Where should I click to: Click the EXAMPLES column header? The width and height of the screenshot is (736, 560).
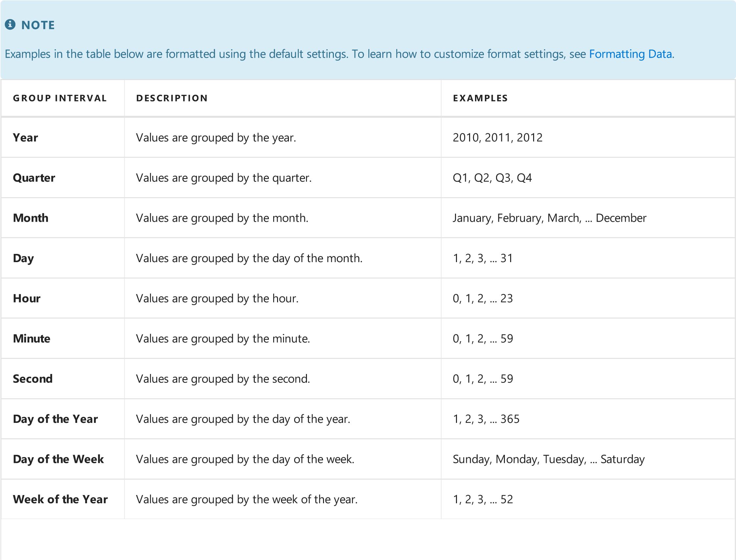pyautogui.click(x=480, y=98)
